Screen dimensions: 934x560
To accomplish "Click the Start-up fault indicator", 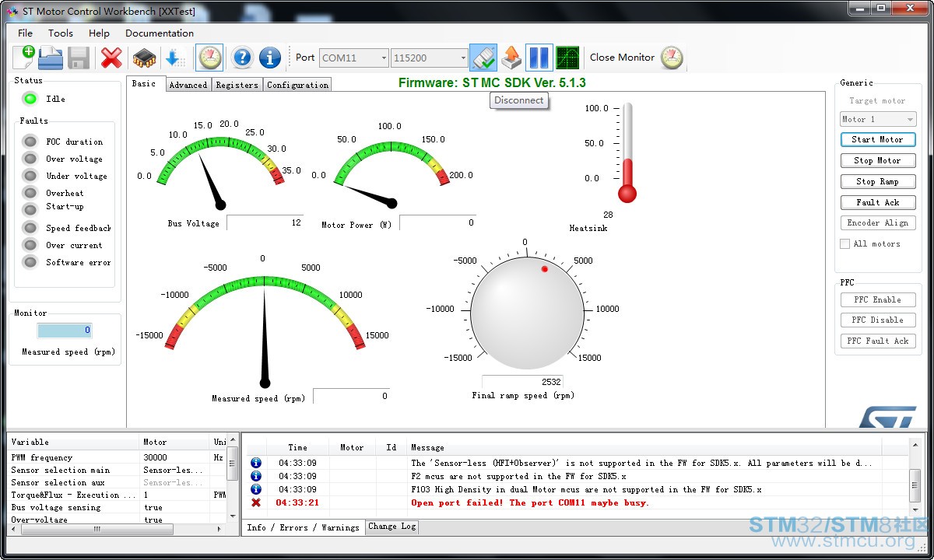I will pos(30,209).
